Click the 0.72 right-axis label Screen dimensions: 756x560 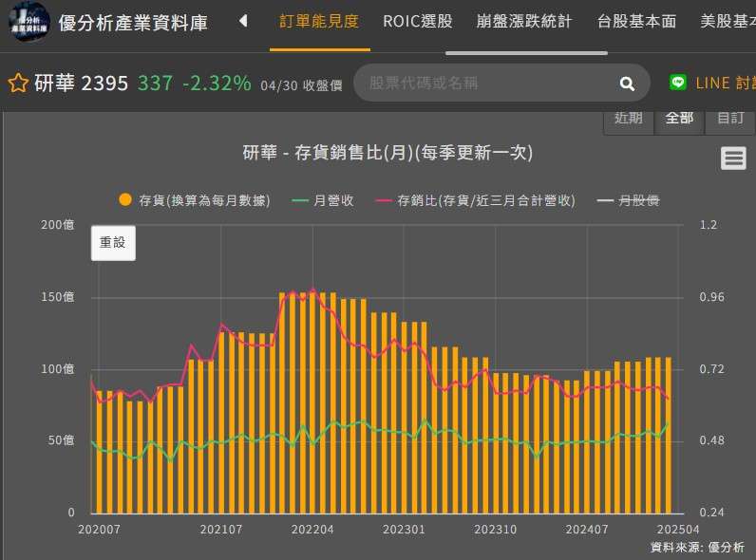711,369
